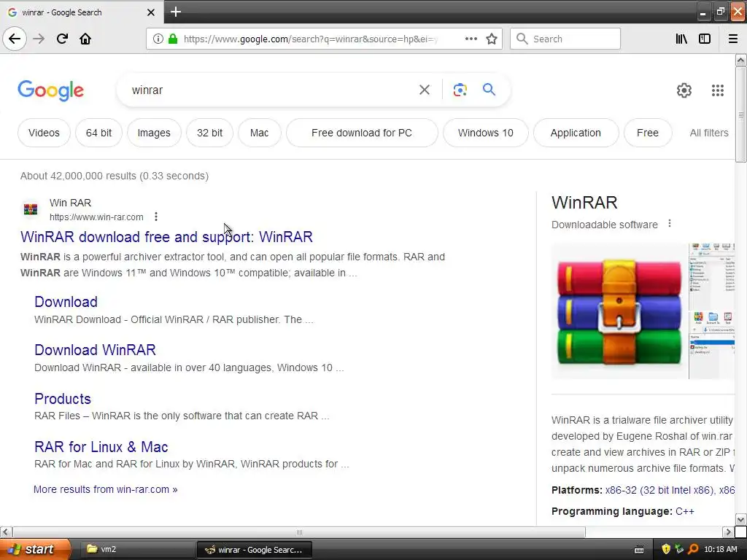Click the yellow security shield tray icon
The image size is (747, 560).
point(665,549)
